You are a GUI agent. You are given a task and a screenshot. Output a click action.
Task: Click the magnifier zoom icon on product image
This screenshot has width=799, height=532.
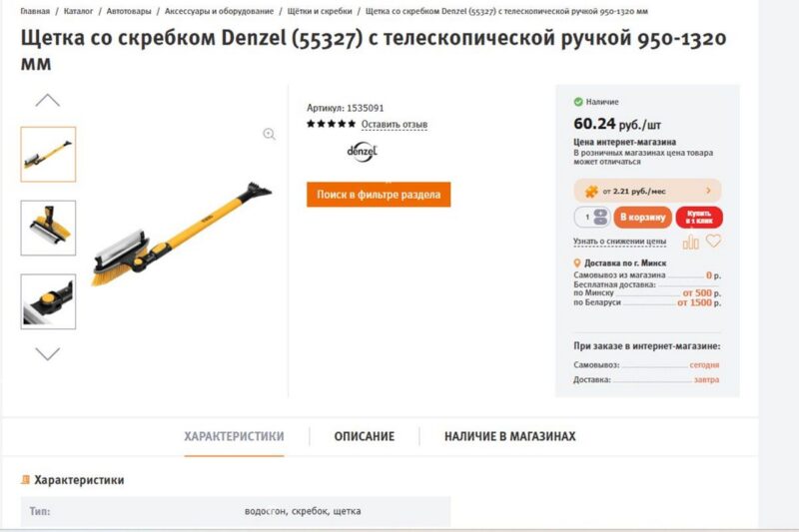pos(269,134)
